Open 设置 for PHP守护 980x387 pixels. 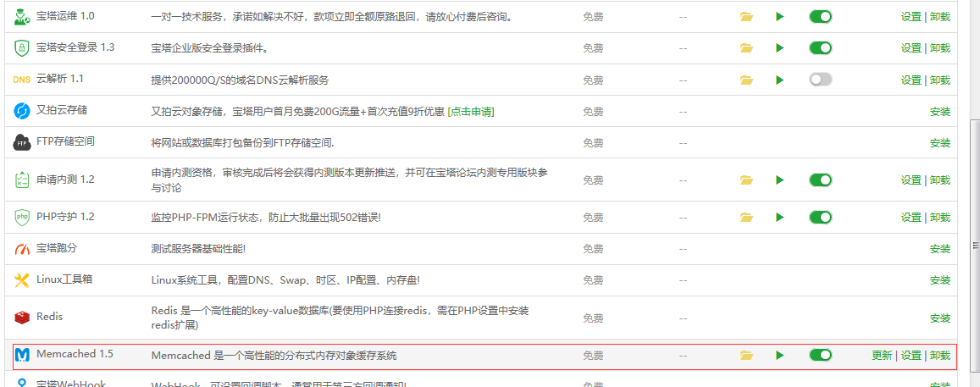pos(911,218)
